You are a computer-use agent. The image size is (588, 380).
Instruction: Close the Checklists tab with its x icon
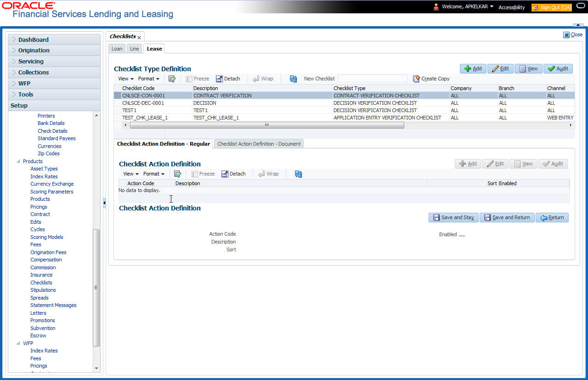[139, 37]
